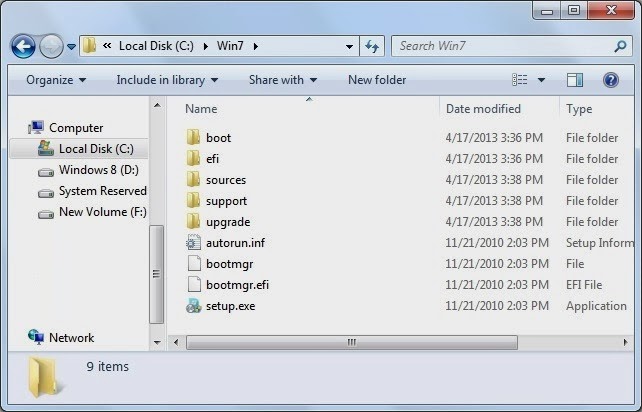Click the blank icon of bootmgr.efi
Image resolution: width=642 pixels, height=412 pixels.
tap(194, 284)
